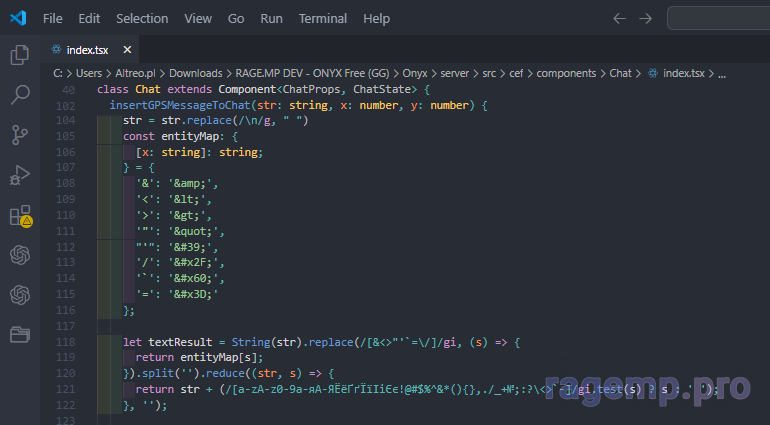The width and height of the screenshot is (770, 425).
Task: Go forward using the right arrow
Action: pos(645,18)
